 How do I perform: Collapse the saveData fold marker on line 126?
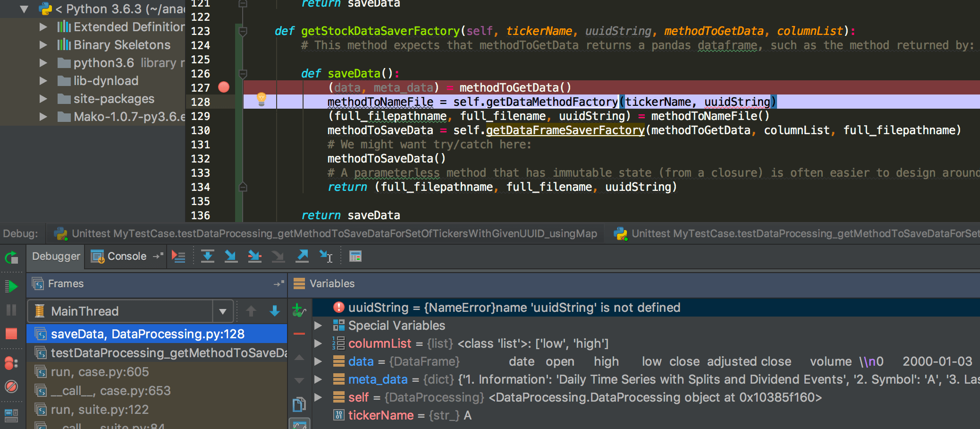[243, 74]
